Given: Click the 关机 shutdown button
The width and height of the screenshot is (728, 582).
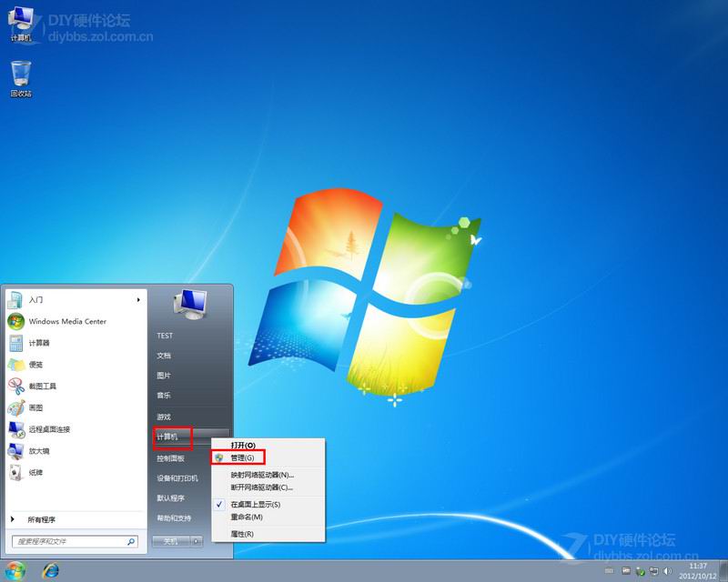Looking at the screenshot, I should (171, 541).
